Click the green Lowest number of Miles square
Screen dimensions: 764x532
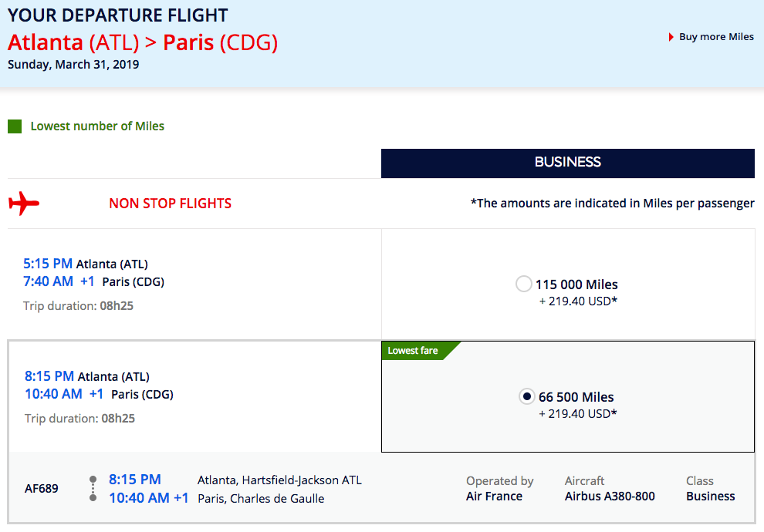click(x=15, y=126)
